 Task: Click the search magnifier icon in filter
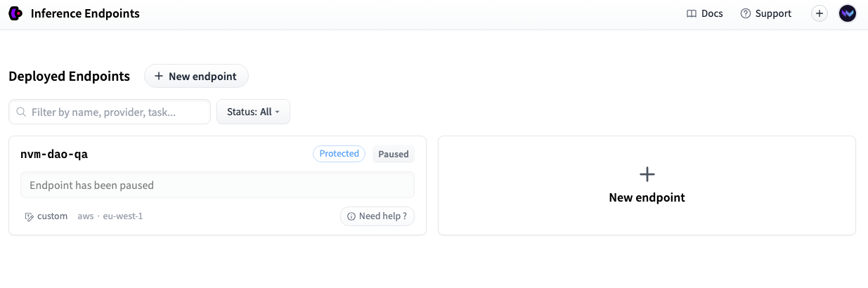point(21,112)
